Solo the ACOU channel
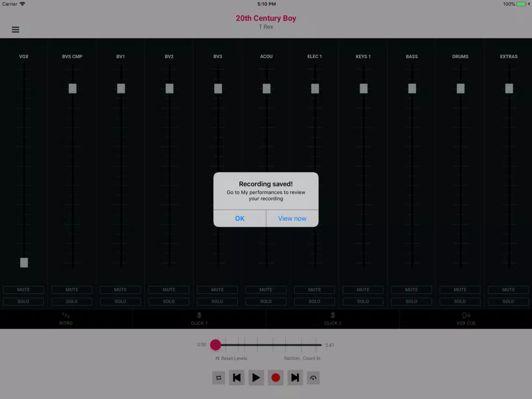Viewport: 532px width, 399px height. (266, 301)
